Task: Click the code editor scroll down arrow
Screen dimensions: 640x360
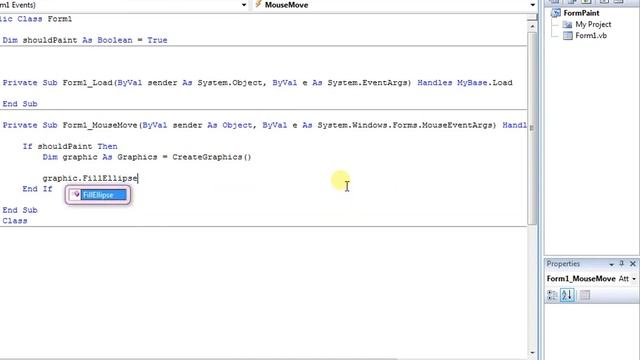Action: click(x=532, y=353)
